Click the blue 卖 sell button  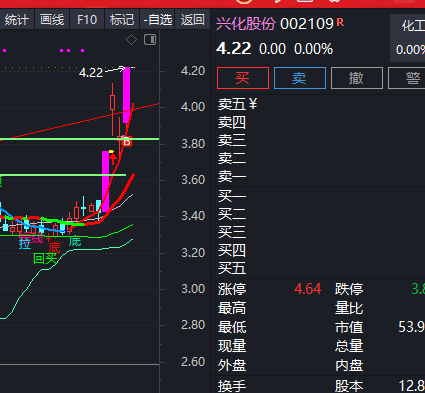(300, 78)
